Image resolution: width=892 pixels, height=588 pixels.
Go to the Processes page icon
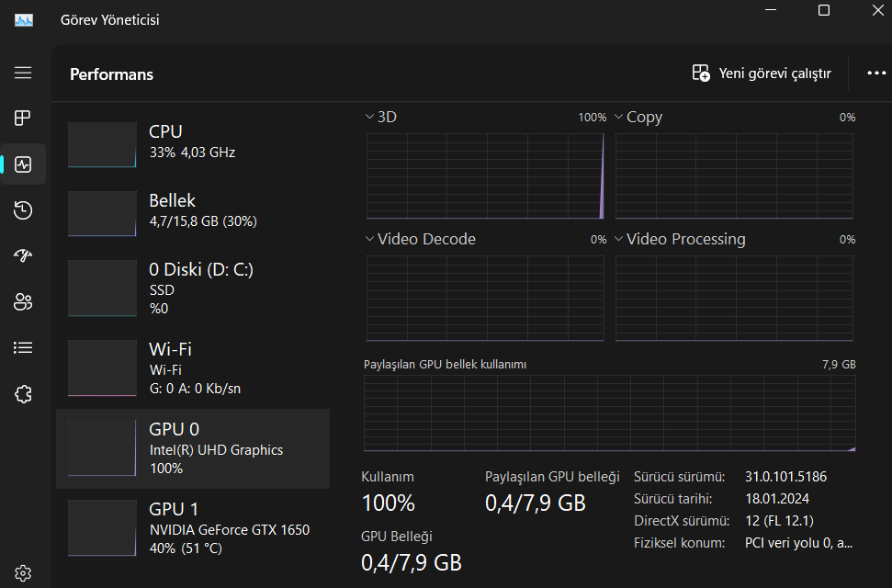pos(23,118)
